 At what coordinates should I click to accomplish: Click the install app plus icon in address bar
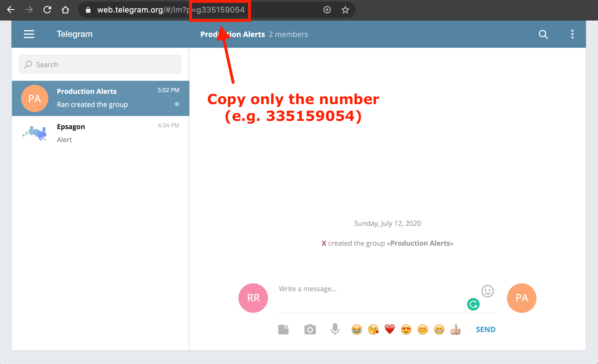[327, 10]
